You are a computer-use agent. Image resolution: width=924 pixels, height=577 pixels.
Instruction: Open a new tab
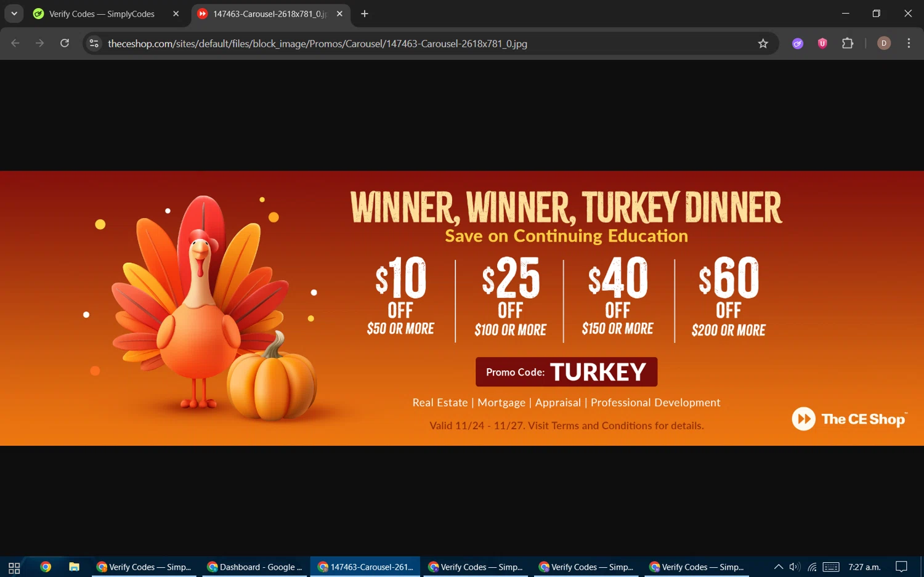[x=365, y=14]
